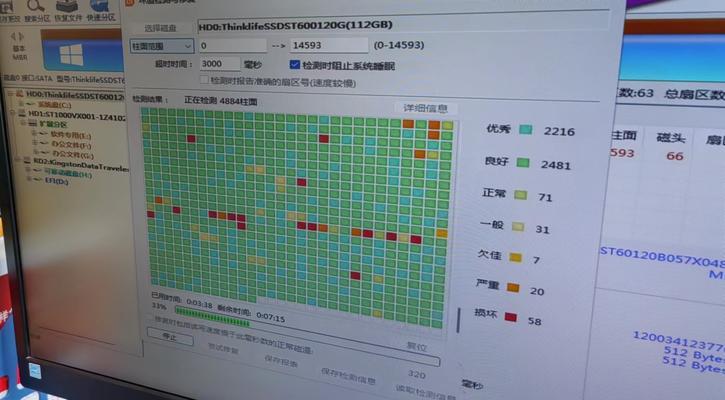Select the EFI(D:) partition
725x400 pixels.
56,181
